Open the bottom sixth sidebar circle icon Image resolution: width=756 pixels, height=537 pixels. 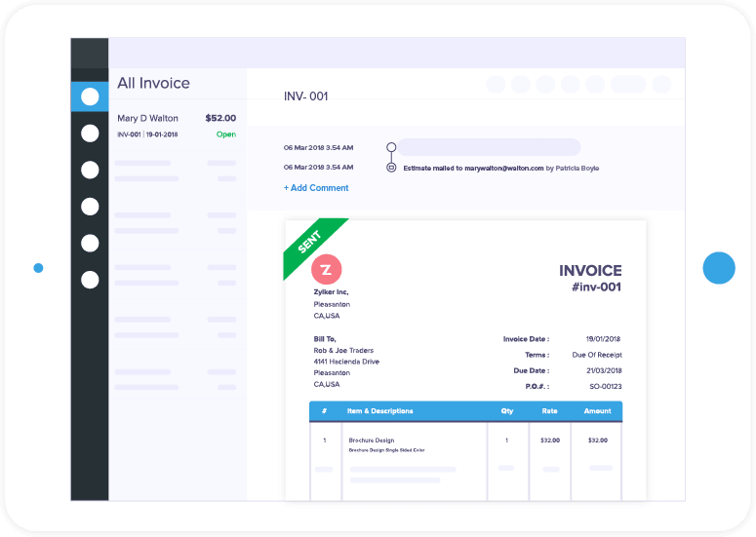90,280
